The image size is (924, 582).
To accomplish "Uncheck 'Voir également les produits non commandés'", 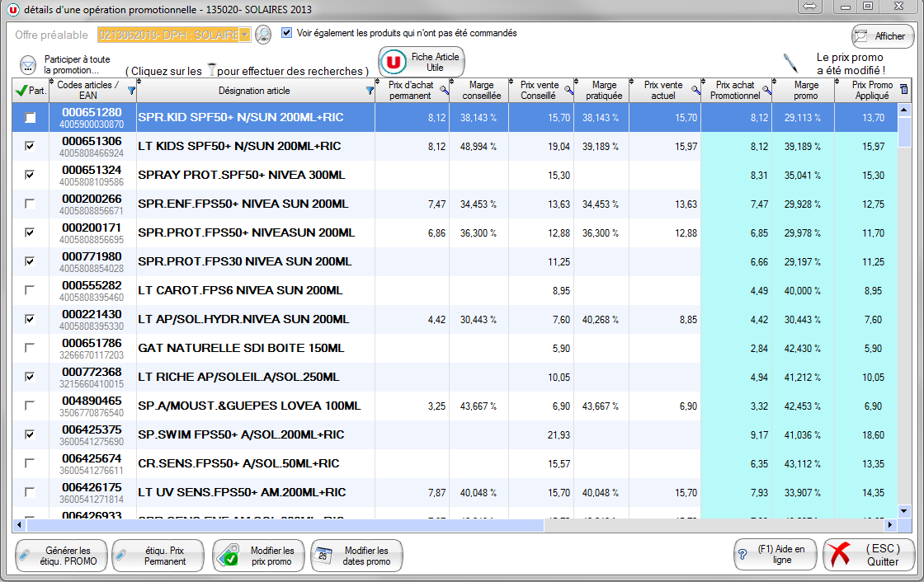I will coord(287,34).
